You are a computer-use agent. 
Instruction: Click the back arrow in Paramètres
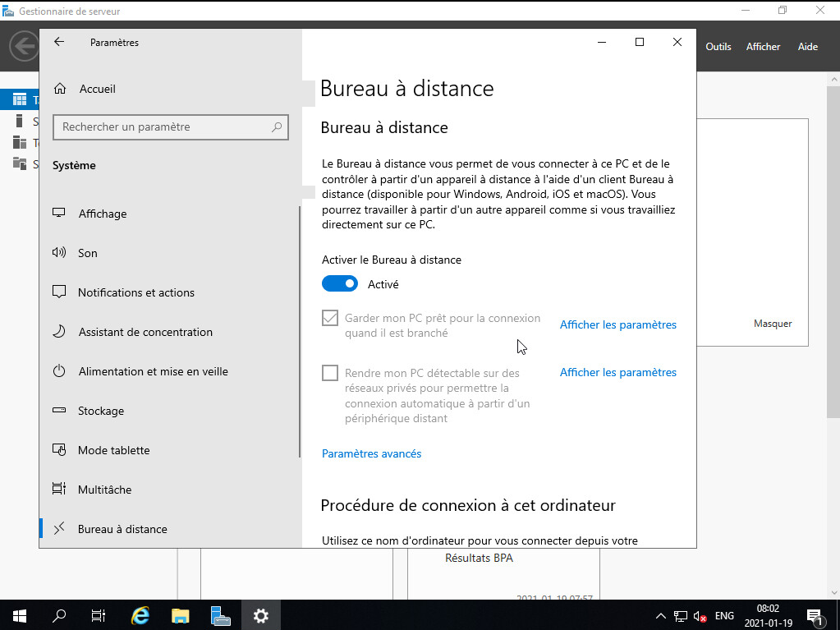point(59,43)
